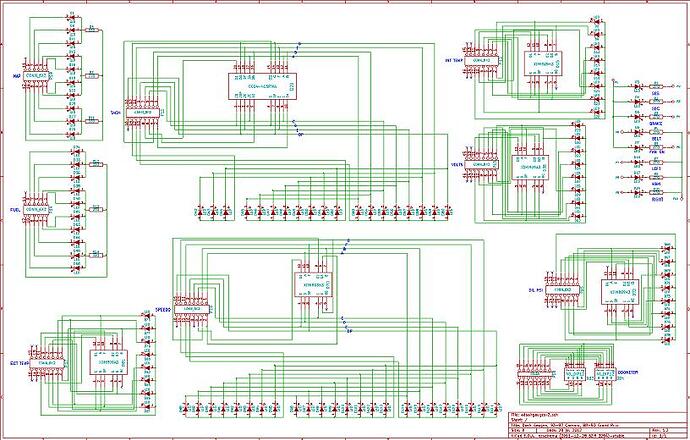The image size is (690, 440).
Task: Click the VOLTS driver IC chip
Action: [x=530, y=168]
